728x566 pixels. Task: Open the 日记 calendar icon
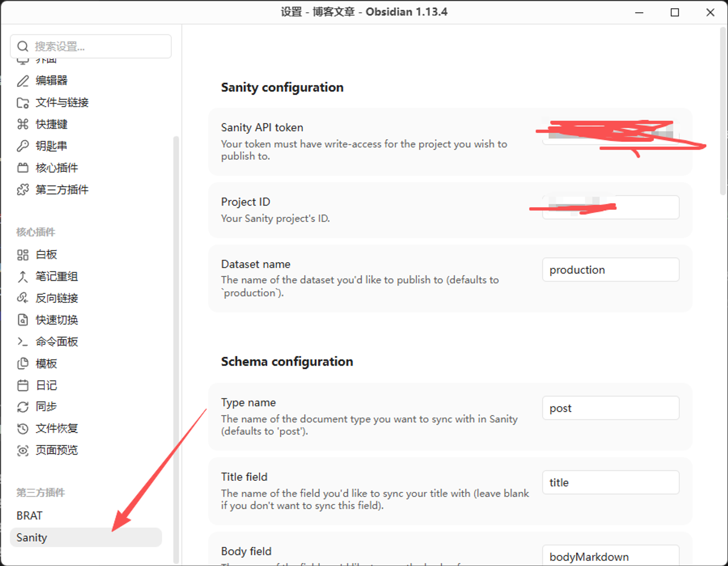23,385
